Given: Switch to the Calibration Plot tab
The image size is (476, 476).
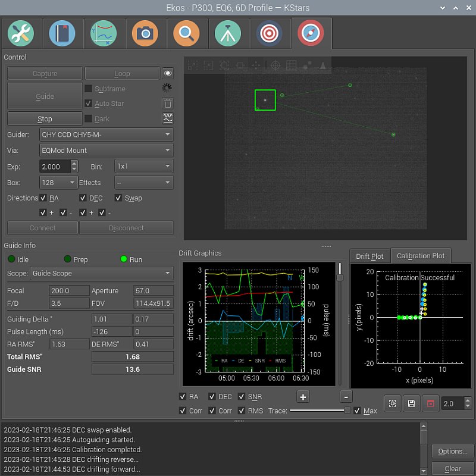Looking at the screenshot, I should pos(421,256).
